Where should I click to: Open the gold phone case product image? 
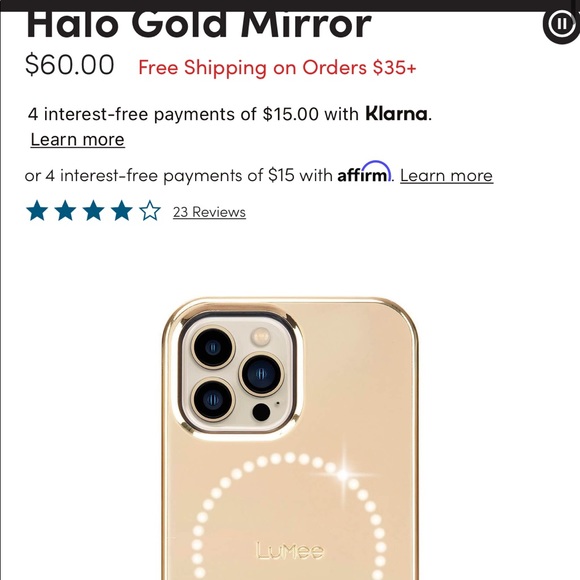pos(290,438)
